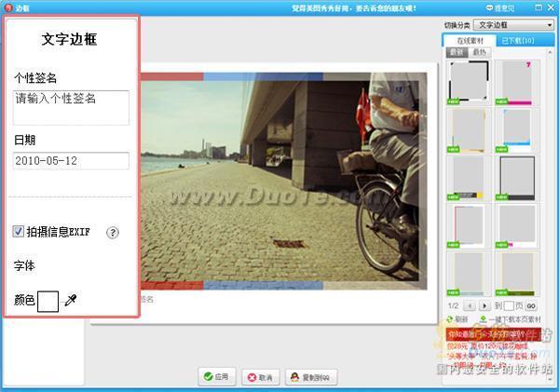Choose the border with small magenta mark
The image size is (559, 392).
coord(517,226)
